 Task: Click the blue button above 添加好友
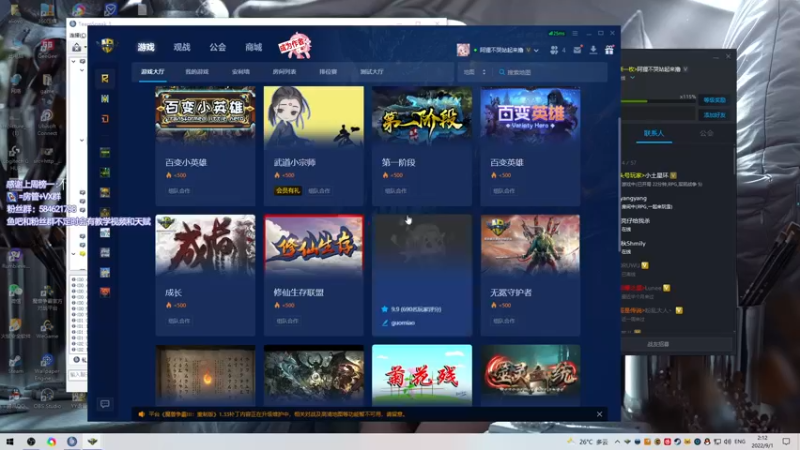pyautogui.click(x=714, y=100)
